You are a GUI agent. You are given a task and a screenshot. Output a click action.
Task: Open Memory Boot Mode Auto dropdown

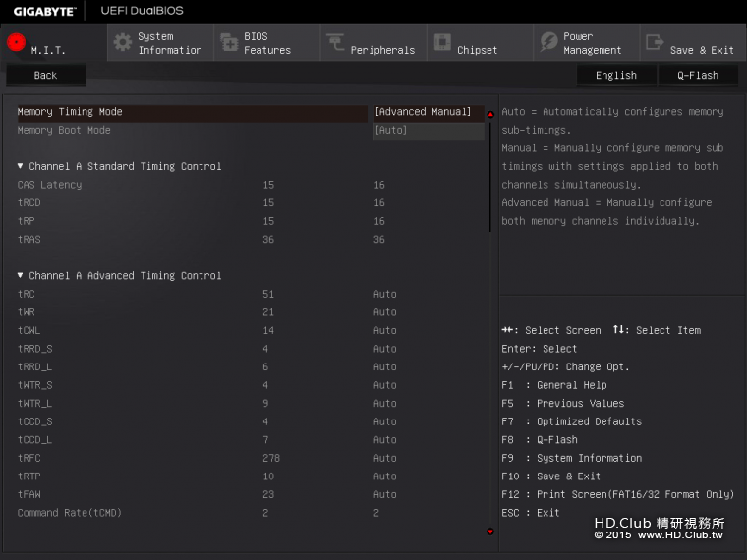click(429, 130)
